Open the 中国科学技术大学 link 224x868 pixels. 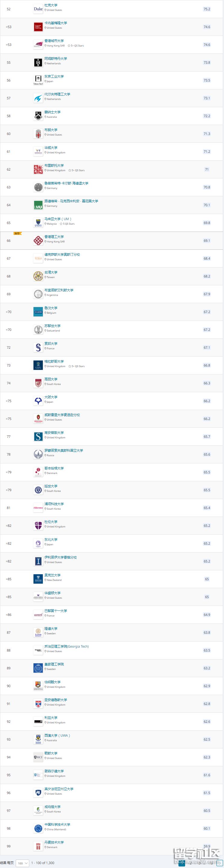tap(57, 825)
